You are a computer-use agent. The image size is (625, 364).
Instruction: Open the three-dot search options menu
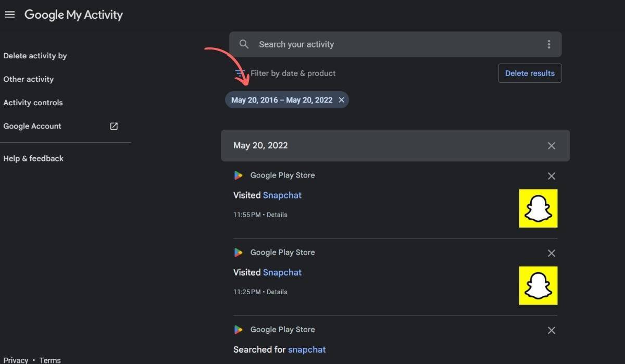click(x=548, y=44)
